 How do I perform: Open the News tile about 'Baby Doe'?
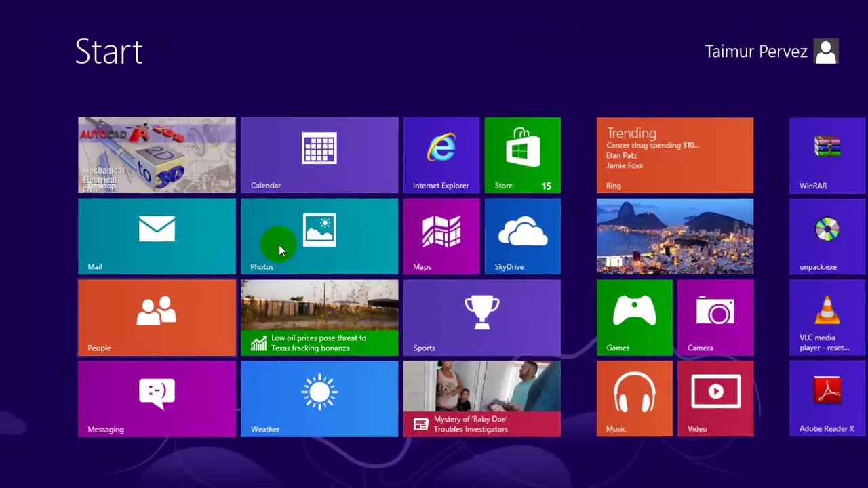click(x=482, y=399)
